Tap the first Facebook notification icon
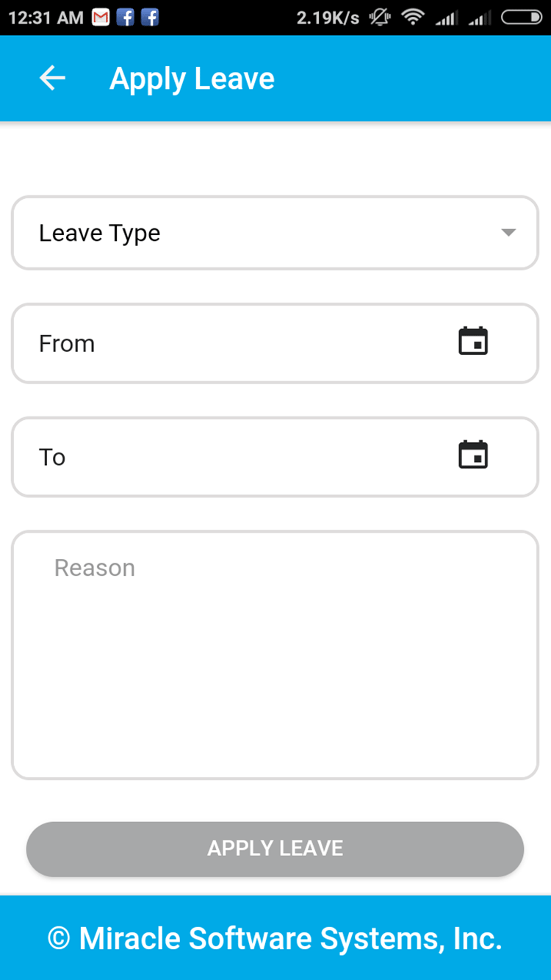This screenshot has width=551, height=980. [x=126, y=18]
